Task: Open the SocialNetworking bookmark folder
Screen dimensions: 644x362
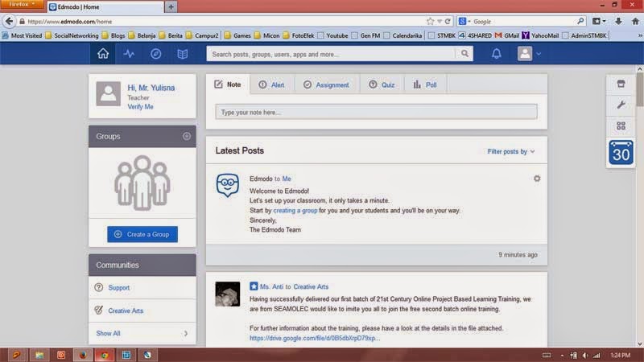Action: coord(72,35)
